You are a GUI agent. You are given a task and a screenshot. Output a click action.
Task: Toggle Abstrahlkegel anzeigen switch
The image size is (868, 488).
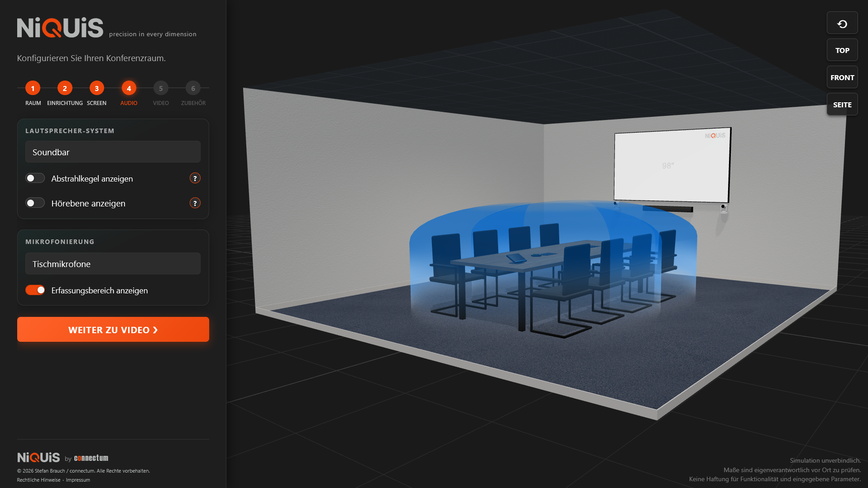(x=35, y=178)
